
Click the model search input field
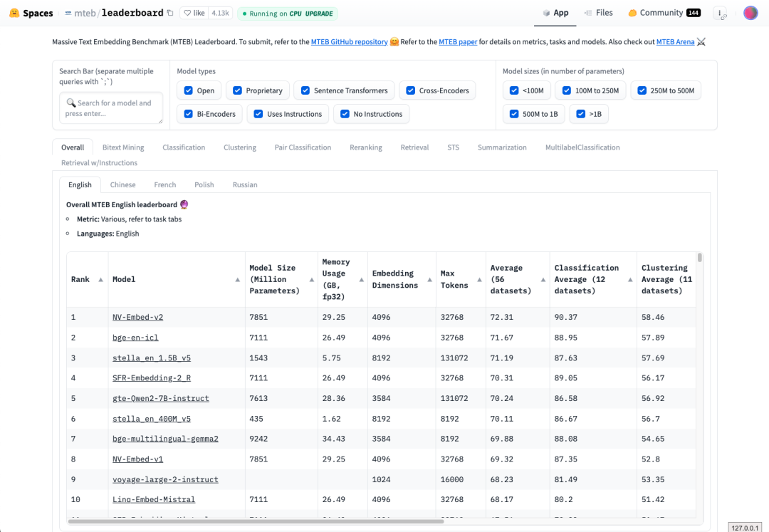(x=111, y=108)
